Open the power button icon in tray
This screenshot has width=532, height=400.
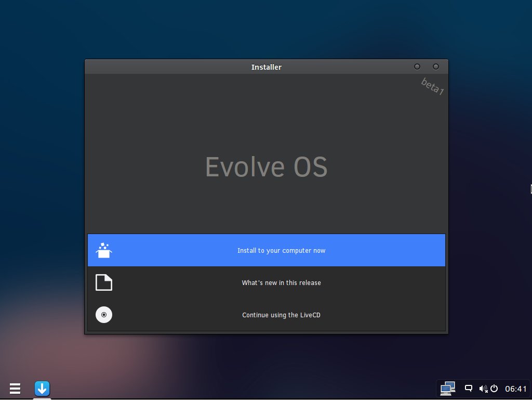pos(494,388)
